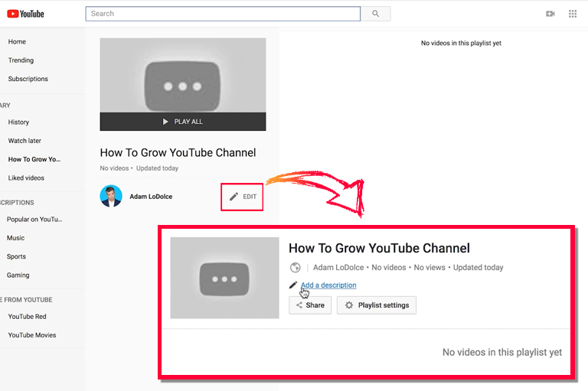
Task: Click Adam LoDolce's profile avatar
Action: pyautogui.click(x=111, y=196)
